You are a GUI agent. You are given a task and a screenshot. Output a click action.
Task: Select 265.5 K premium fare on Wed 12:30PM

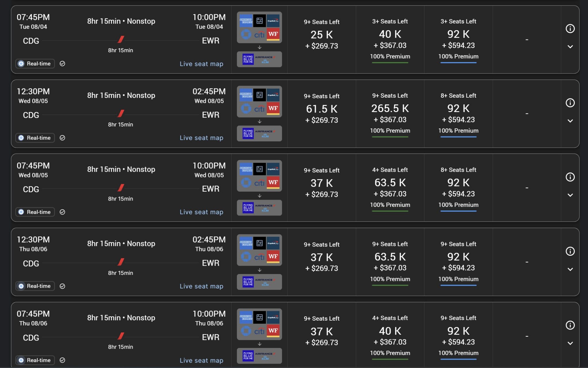point(390,109)
